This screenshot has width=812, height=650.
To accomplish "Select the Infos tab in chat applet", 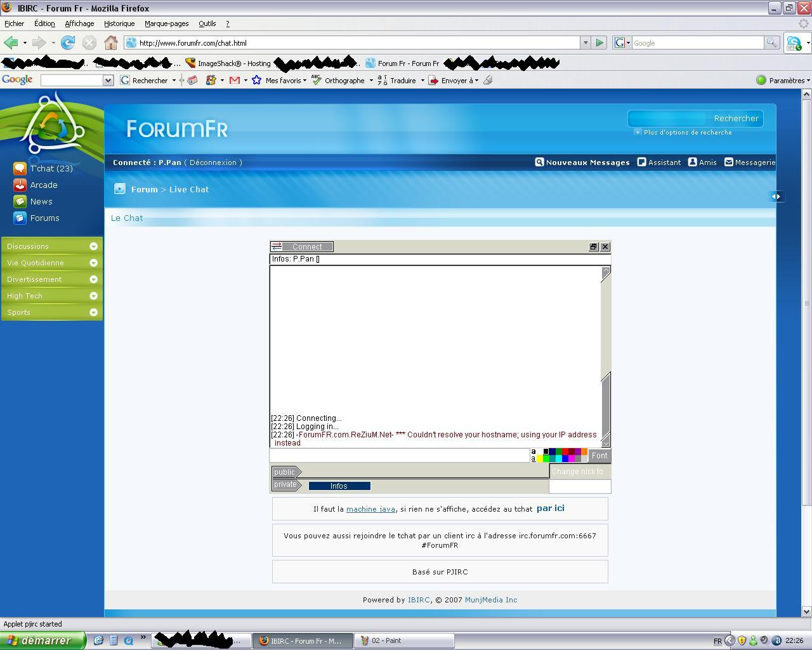I will click(339, 486).
